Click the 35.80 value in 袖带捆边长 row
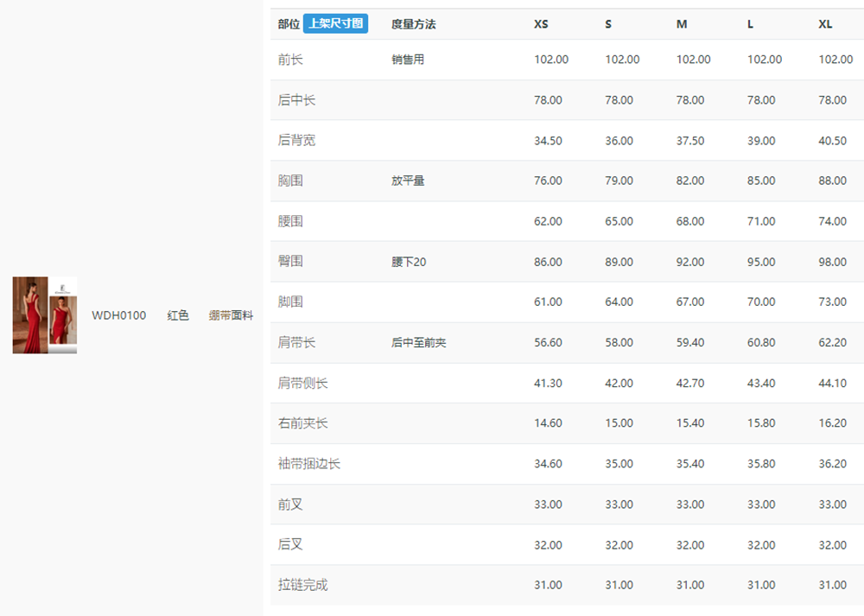This screenshot has width=864, height=616. point(761,464)
